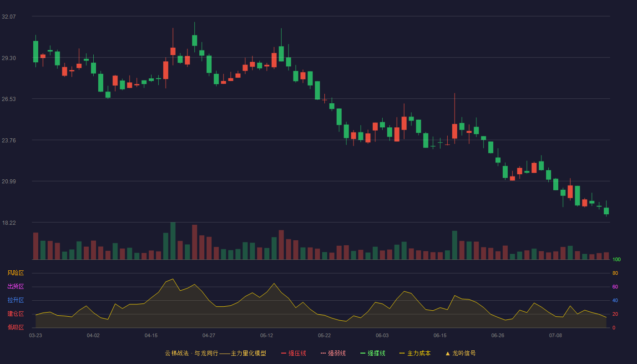637x364 pixels.
Task: Toggle the 龙吟信号 legend entry
Action: tap(460, 353)
